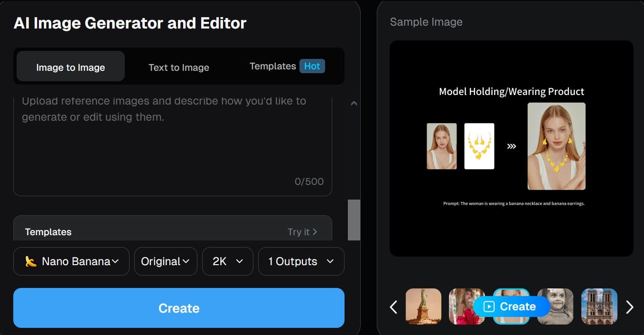Screen dimensions: 644x335
Task: Open the 2K resolution dropdown
Action: tap(228, 261)
